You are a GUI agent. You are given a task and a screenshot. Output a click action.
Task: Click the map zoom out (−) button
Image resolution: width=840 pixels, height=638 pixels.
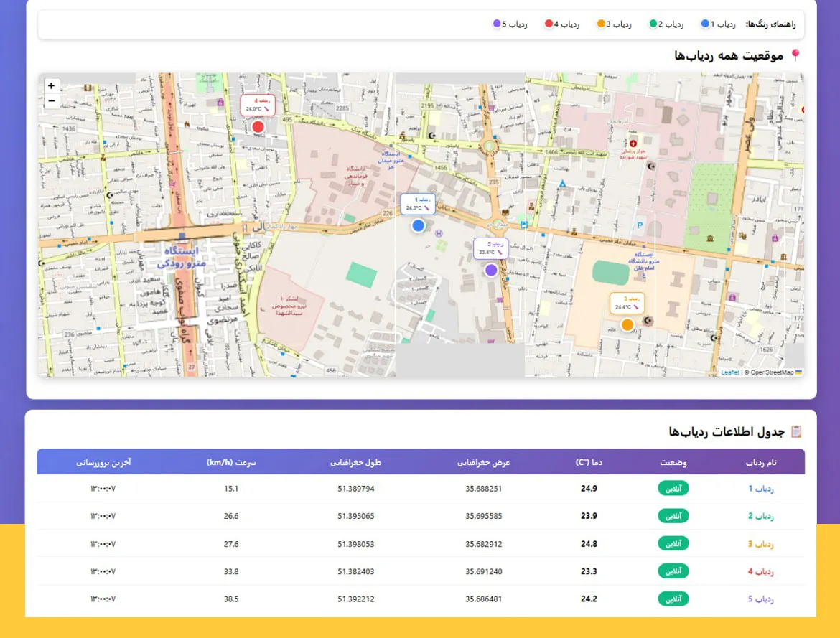pos(51,101)
